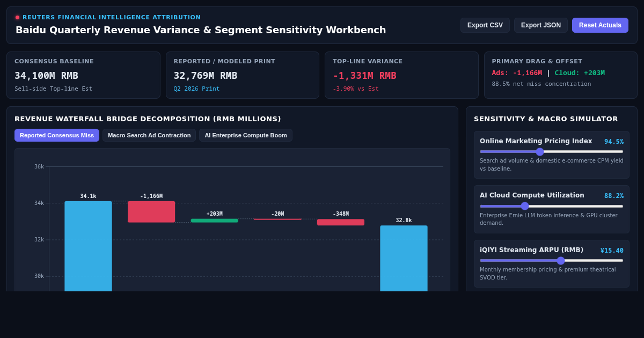Select the Reported Consensus Miss scenario tab
The image size is (644, 338).
point(57,135)
